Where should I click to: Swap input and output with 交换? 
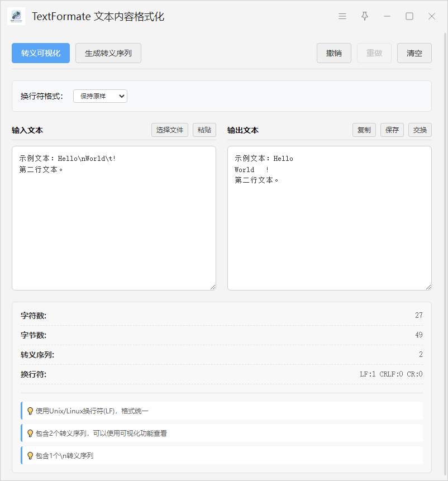pyautogui.click(x=420, y=130)
